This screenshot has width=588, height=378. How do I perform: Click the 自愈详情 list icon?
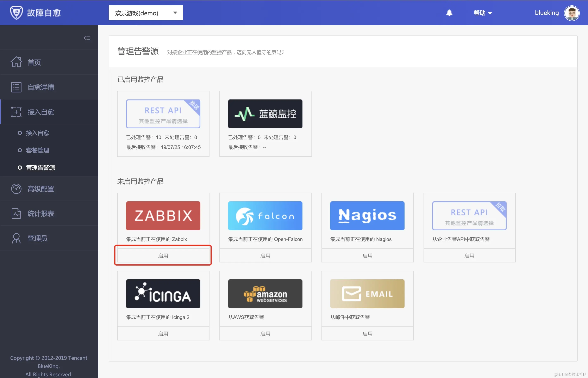[16, 87]
